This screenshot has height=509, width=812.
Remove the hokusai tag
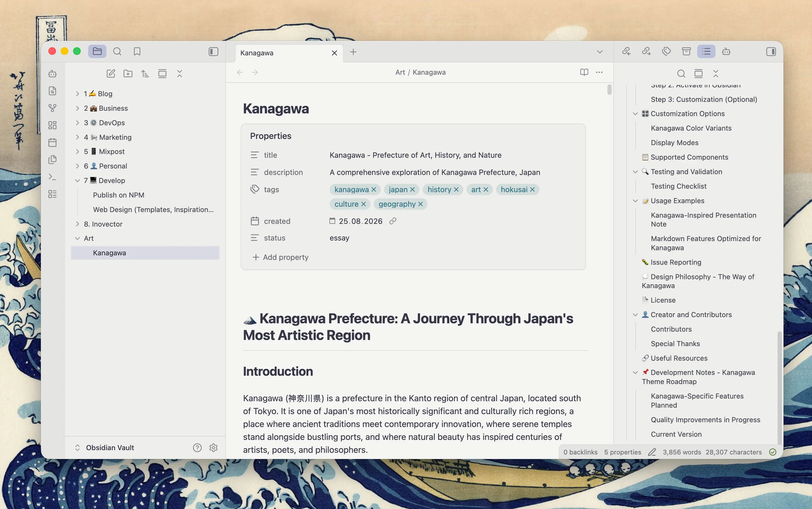[x=532, y=189]
